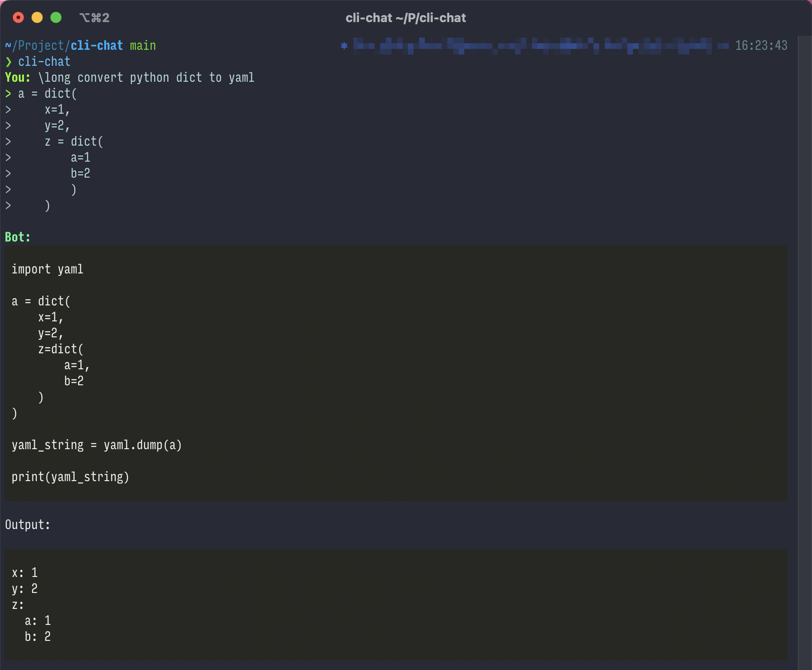Click the window title 'cli-chat ~/P/cli-chat'
The image size is (812, 670).
406,18
